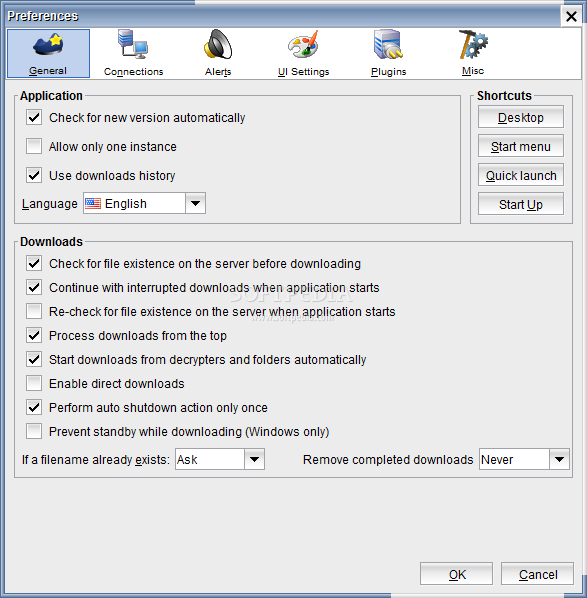Image resolution: width=587 pixels, height=598 pixels.
Task: Toggle Start downloads from decrypters automatically
Action: pyautogui.click(x=34, y=360)
